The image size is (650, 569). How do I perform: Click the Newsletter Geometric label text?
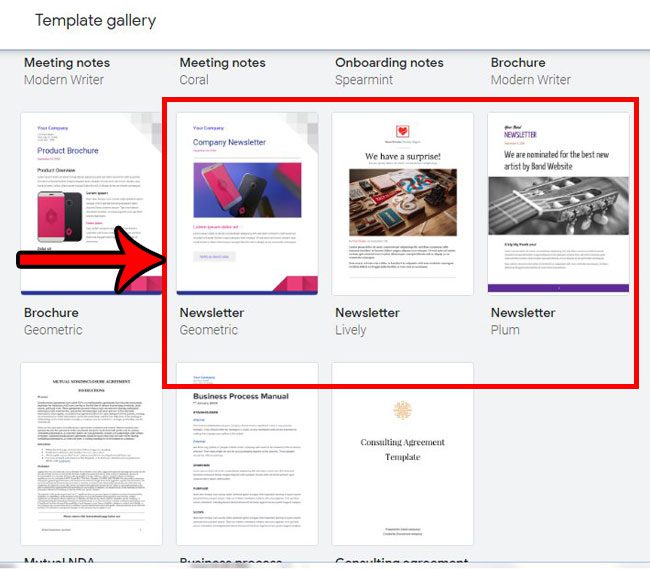[211, 321]
